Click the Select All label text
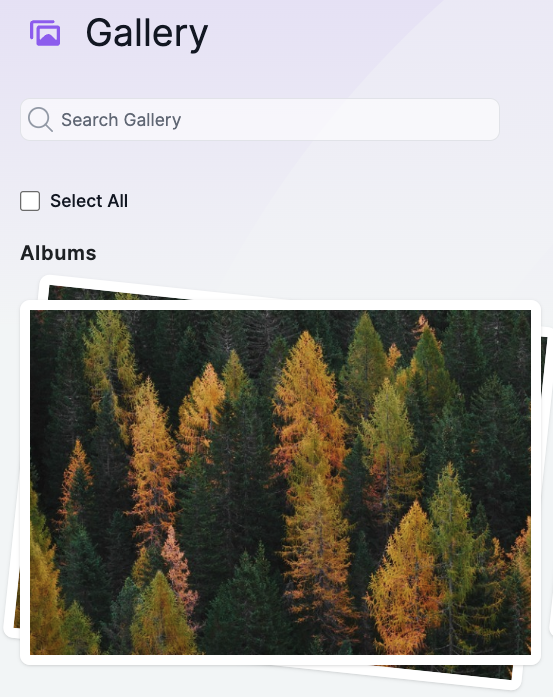This screenshot has width=553, height=697. 89,201
